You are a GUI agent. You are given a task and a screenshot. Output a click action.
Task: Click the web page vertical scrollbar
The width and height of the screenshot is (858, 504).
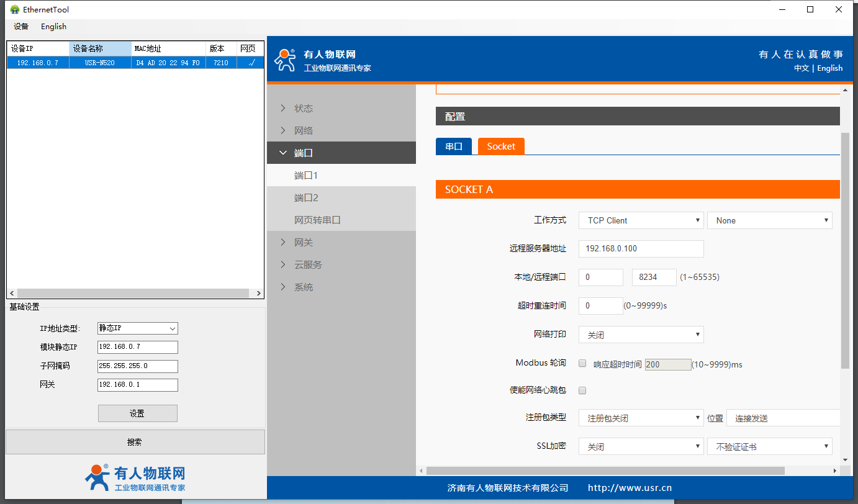[844, 248]
